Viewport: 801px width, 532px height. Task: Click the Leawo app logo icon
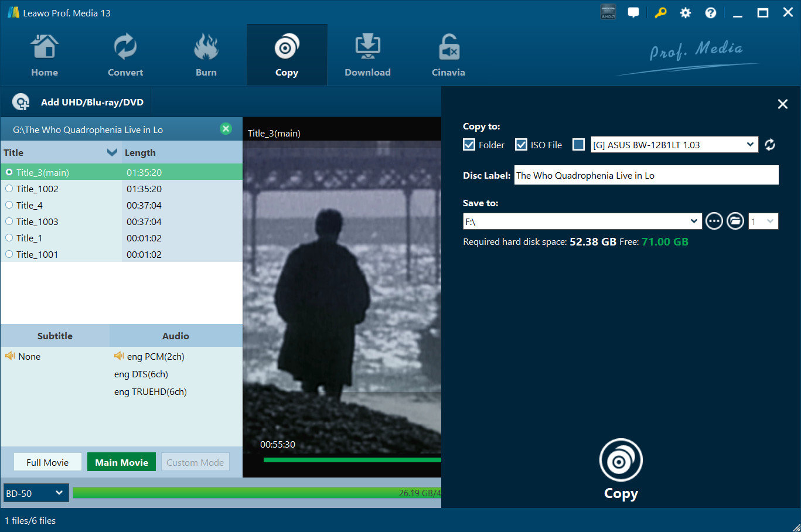pos(13,12)
